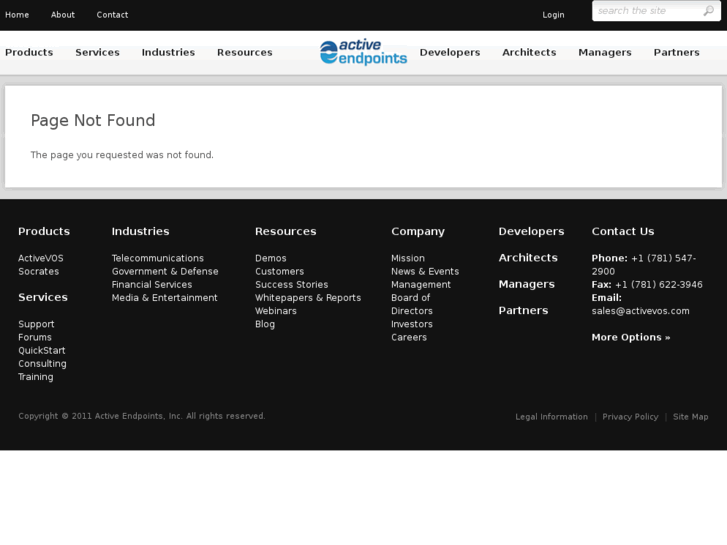Click the Active Endpoints logo

click(x=364, y=52)
